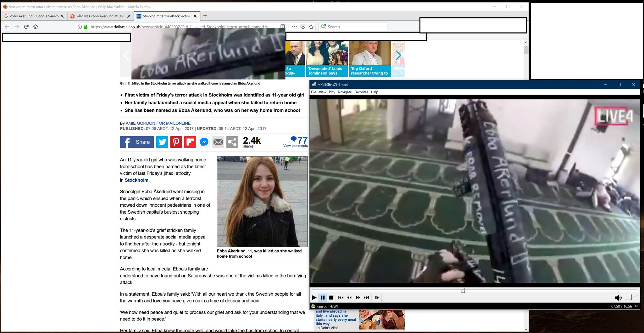Switch to cobo akerlund Google Search tab

point(34,16)
